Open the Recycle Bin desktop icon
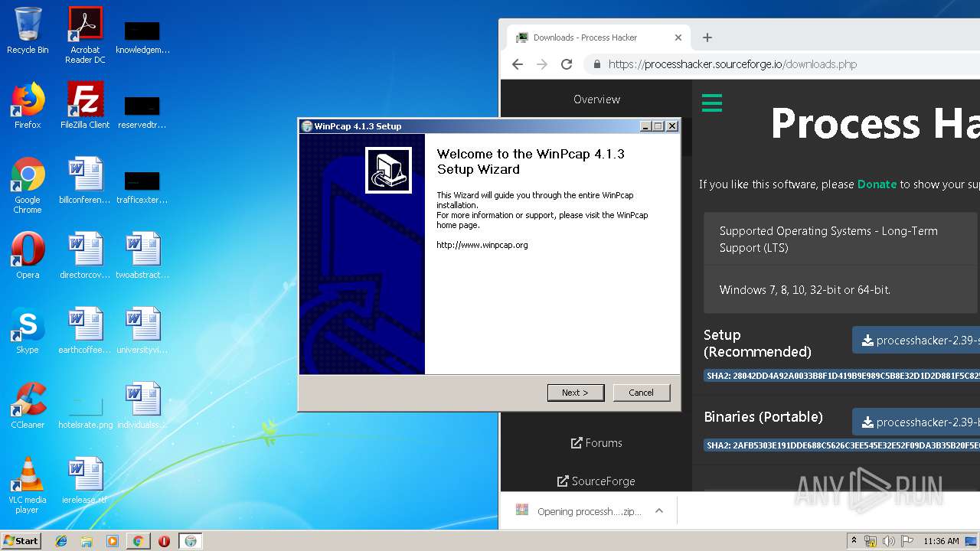The width and height of the screenshot is (980, 551). tap(28, 31)
